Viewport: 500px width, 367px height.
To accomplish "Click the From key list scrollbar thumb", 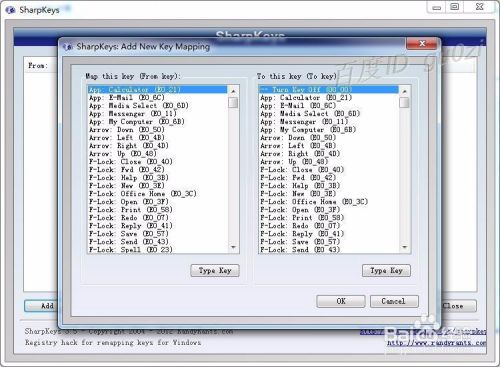I will point(233,102).
